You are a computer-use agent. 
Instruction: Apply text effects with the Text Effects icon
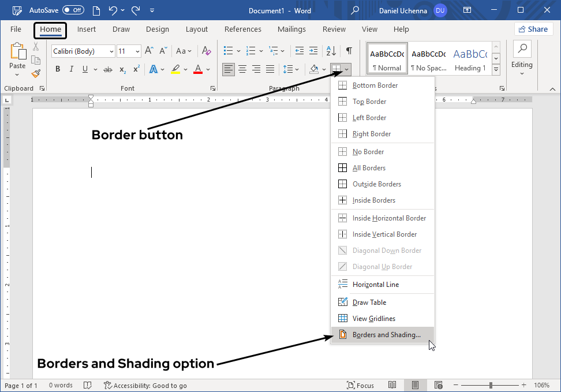pyautogui.click(x=154, y=69)
